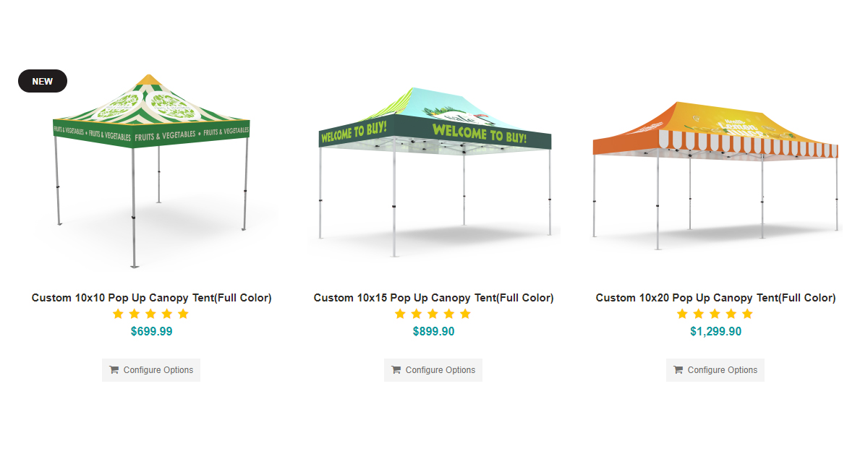This screenshot has width=868, height=454.
Task: Configure options for the 10x10 tent
Action: coord(151,369)
